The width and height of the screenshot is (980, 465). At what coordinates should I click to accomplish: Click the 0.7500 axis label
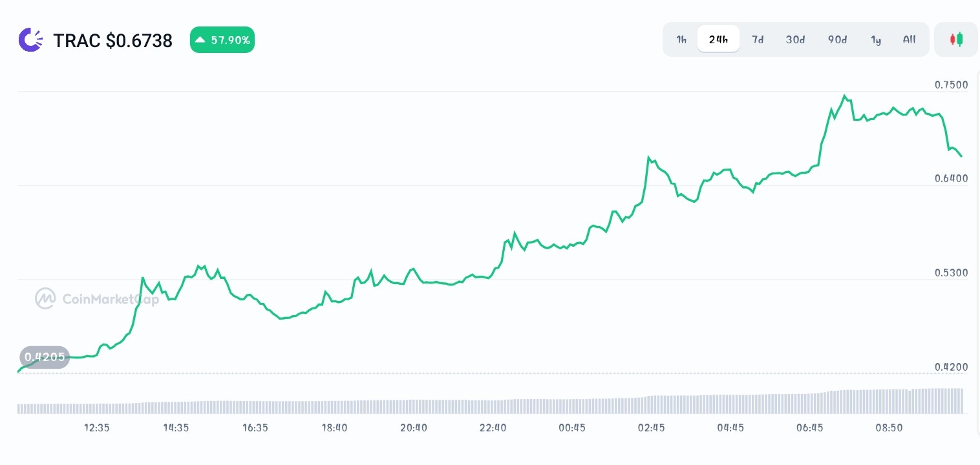coord(951,85)
